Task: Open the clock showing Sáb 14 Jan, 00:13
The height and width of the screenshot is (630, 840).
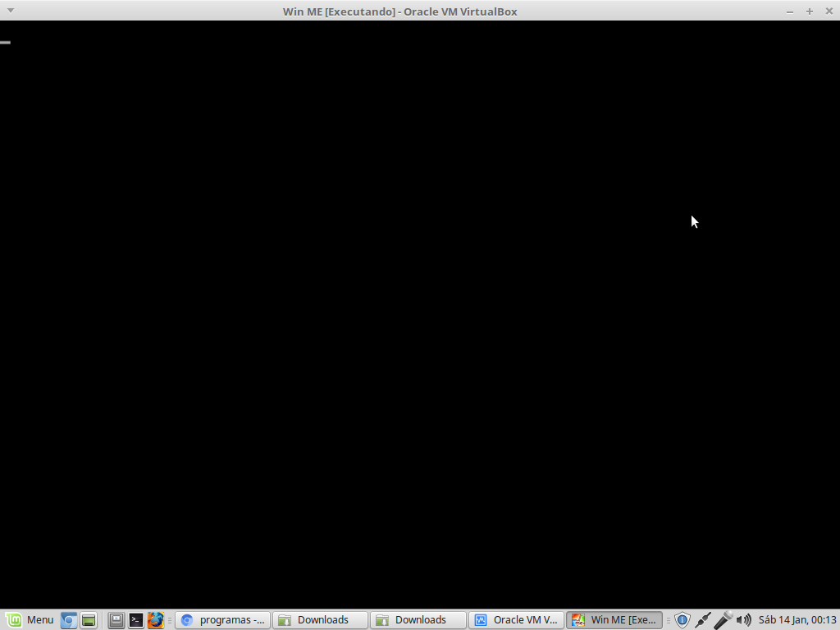Action: coord(797,620)
